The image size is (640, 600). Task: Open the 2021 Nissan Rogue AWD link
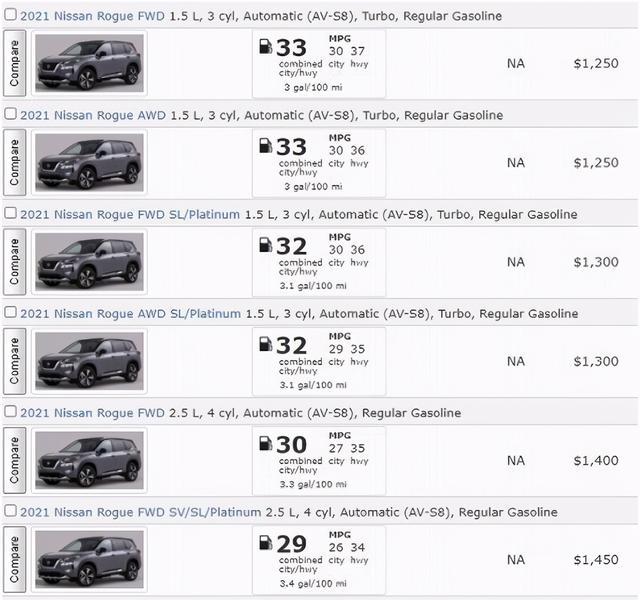point(93,116)
